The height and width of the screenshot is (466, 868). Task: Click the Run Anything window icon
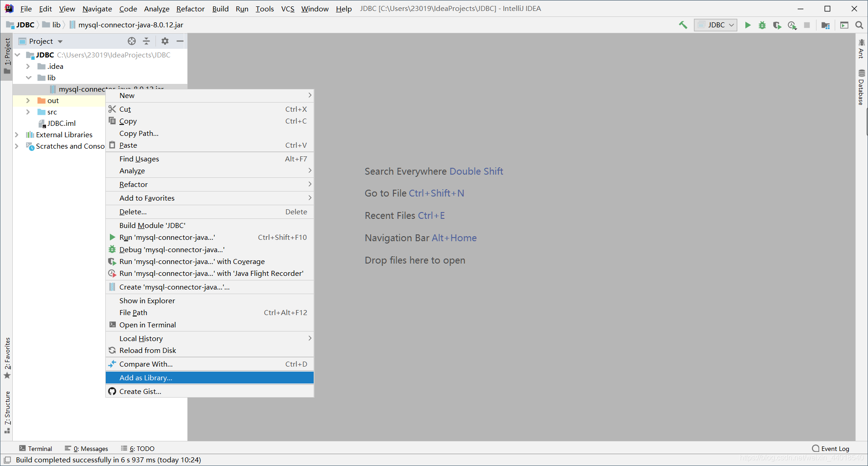844,25
